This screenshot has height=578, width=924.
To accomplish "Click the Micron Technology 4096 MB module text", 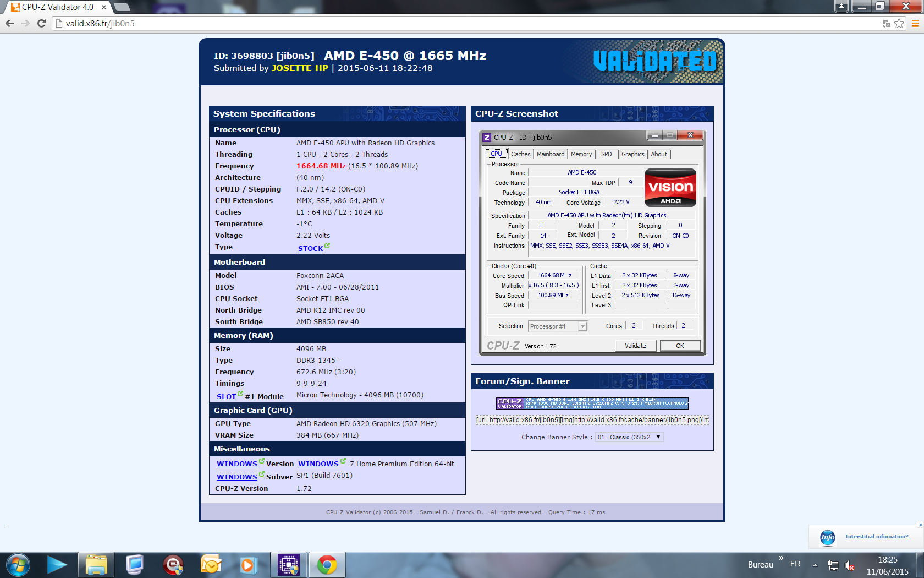I will click(360, 395).
